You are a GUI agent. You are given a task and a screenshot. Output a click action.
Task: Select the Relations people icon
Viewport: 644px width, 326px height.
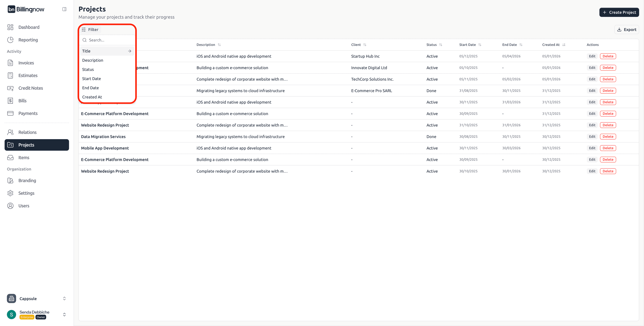(x=10, y=132)
